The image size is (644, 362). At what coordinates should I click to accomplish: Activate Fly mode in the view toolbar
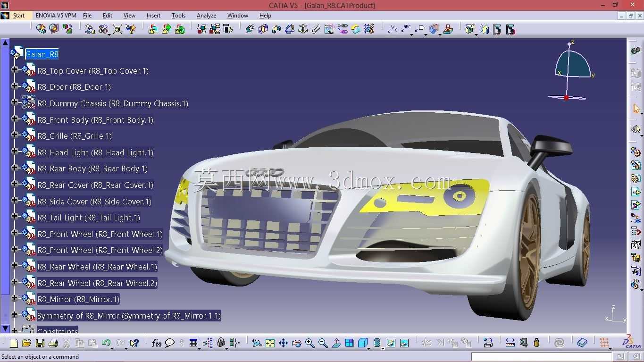click(x=257, y=343)
